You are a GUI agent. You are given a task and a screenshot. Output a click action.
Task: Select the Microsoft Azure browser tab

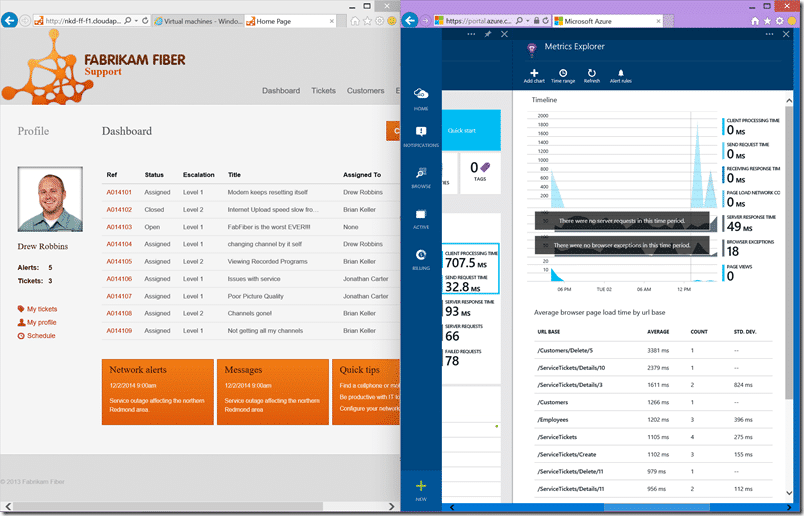[608, 21]
